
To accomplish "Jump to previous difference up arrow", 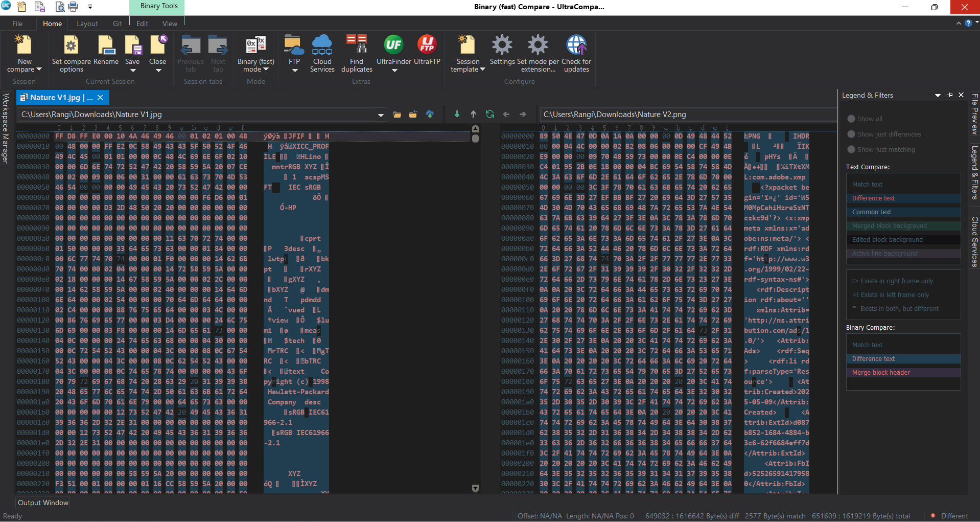I will point(473,115).
